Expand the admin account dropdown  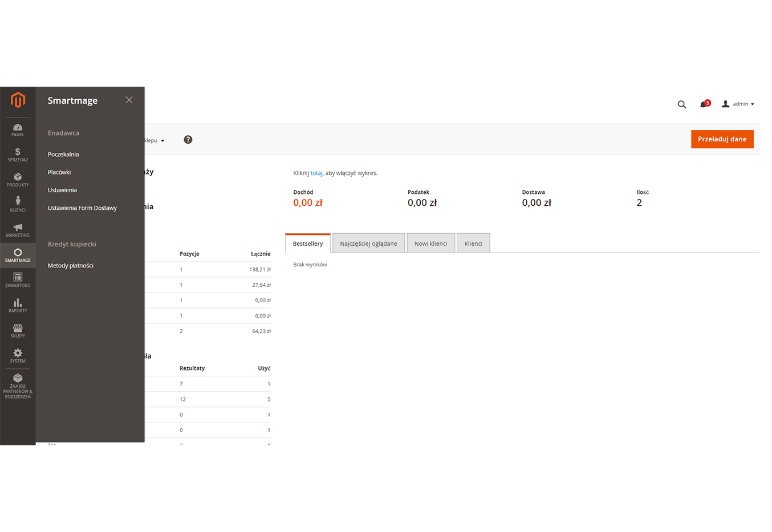point(738,104)
